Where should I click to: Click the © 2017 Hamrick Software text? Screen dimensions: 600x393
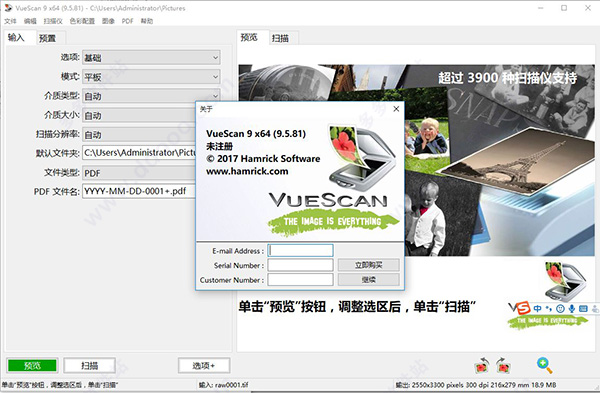pos(263,158)
